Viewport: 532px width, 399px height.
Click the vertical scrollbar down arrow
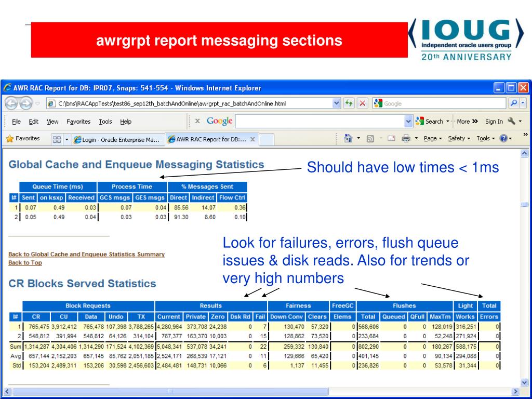[524, 383]
